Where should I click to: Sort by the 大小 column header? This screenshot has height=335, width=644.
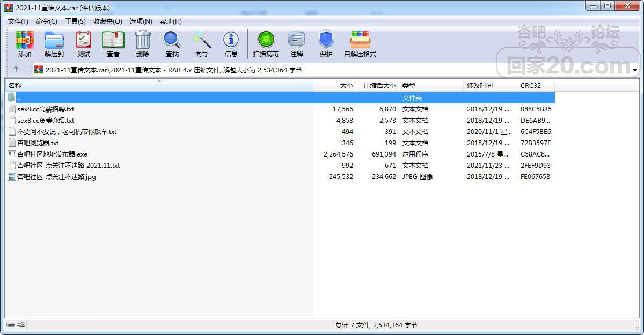click(x=335, y=85)
